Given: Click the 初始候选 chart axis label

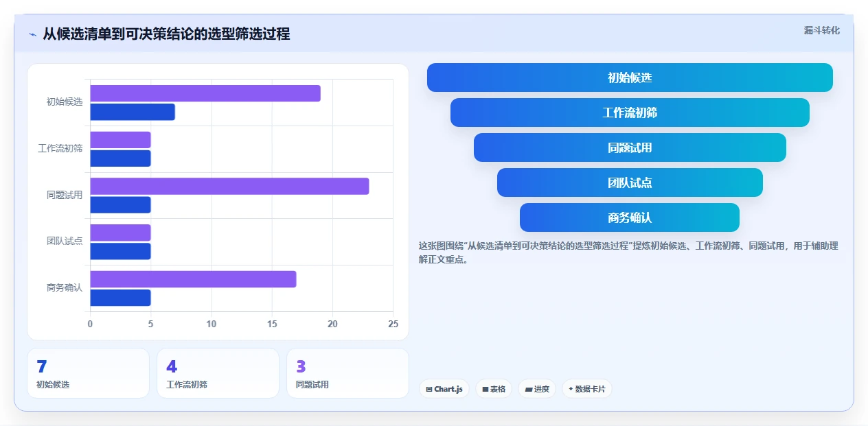Looking at the screenshot, I should click(x=65, y=102).
